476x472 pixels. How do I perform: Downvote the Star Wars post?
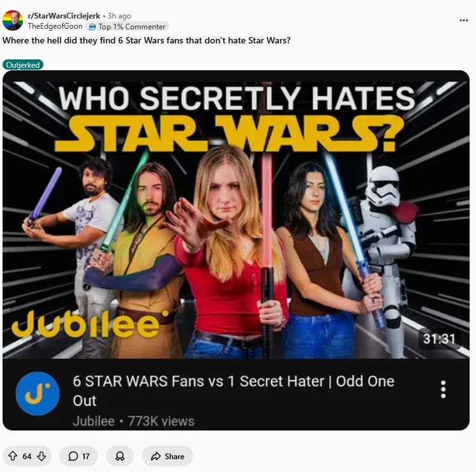(x=41, y=456)
